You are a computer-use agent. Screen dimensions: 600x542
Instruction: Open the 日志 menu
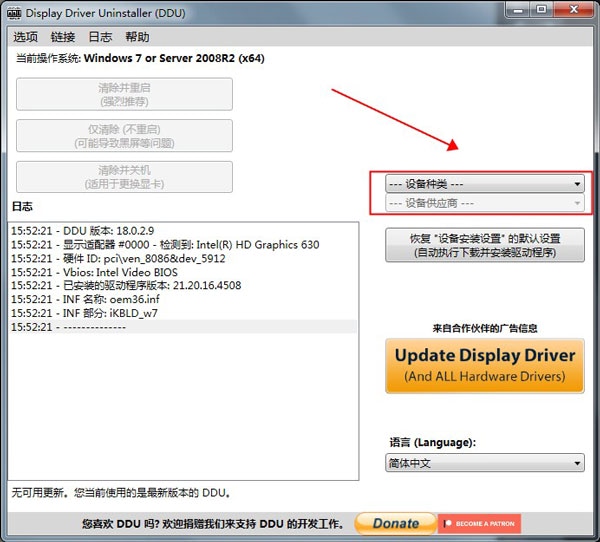tap(100, 37)
